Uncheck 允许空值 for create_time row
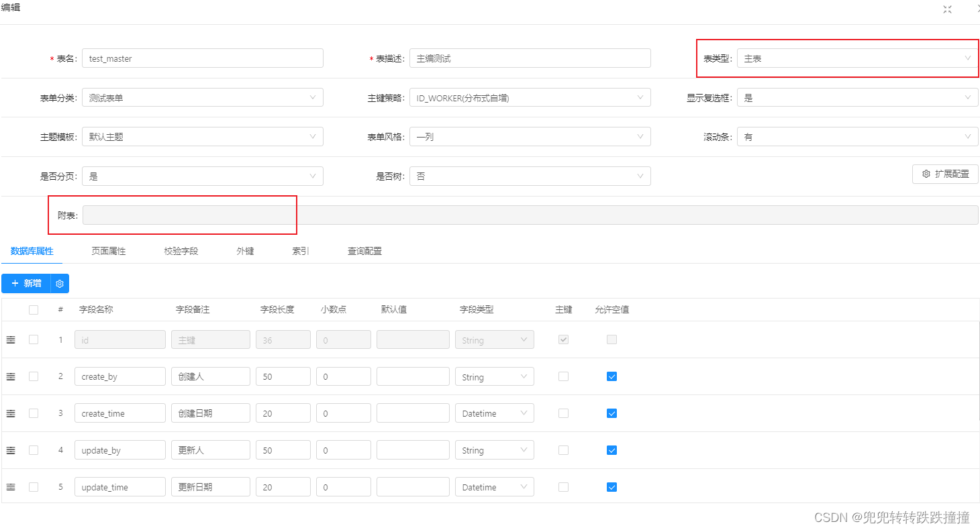 [611, 413]
